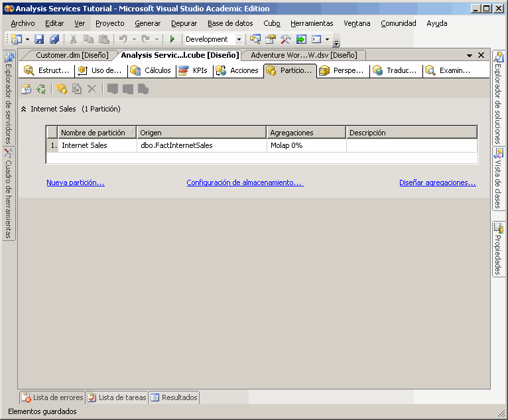Click the Process icon in the partitions toolbar
The image size is (508, 420).
point(27,89)
